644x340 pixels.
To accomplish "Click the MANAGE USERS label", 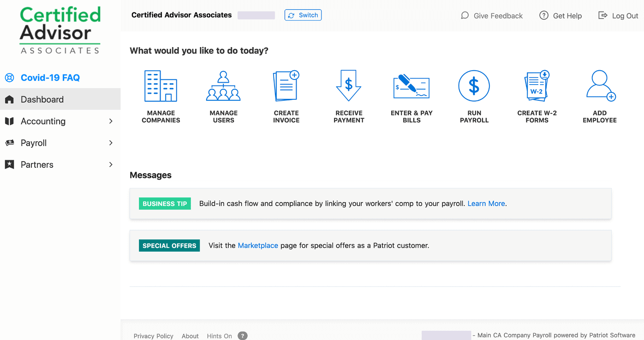I will [223, 116].
